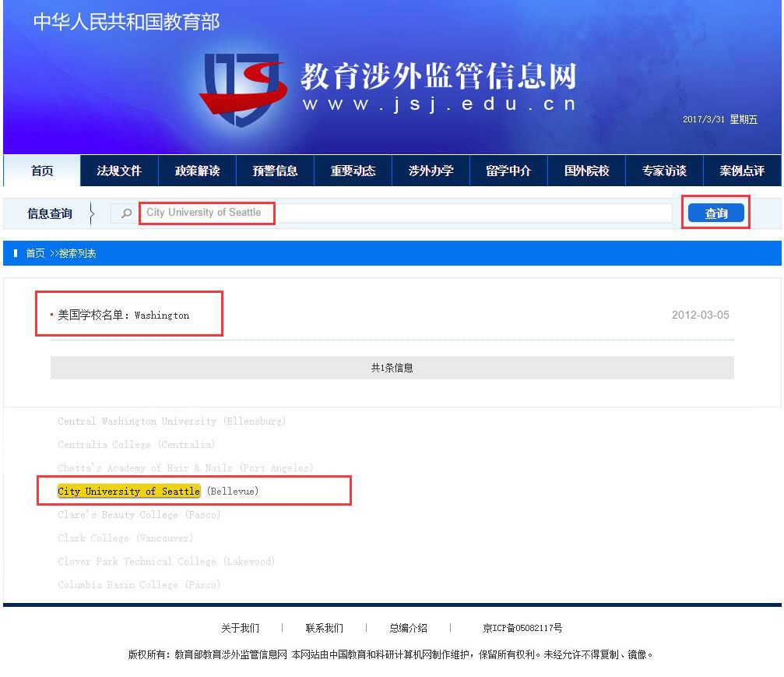
Task: Open 关于我们 footer link
Action: [x=240, y=628]
